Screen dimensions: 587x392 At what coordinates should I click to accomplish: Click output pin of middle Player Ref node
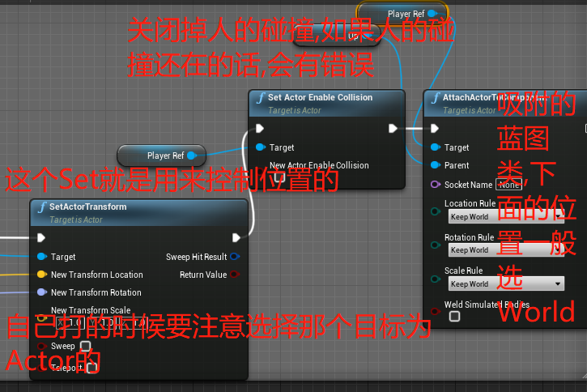192,156
